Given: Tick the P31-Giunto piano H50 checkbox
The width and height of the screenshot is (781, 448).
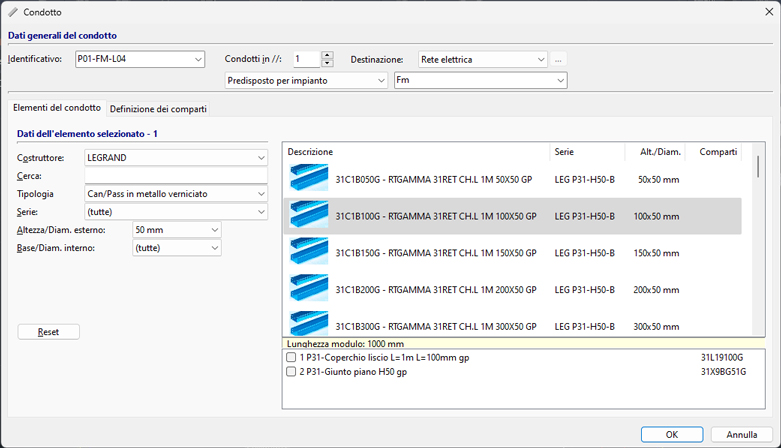Looking at the screenshot, I should point(291,372).
